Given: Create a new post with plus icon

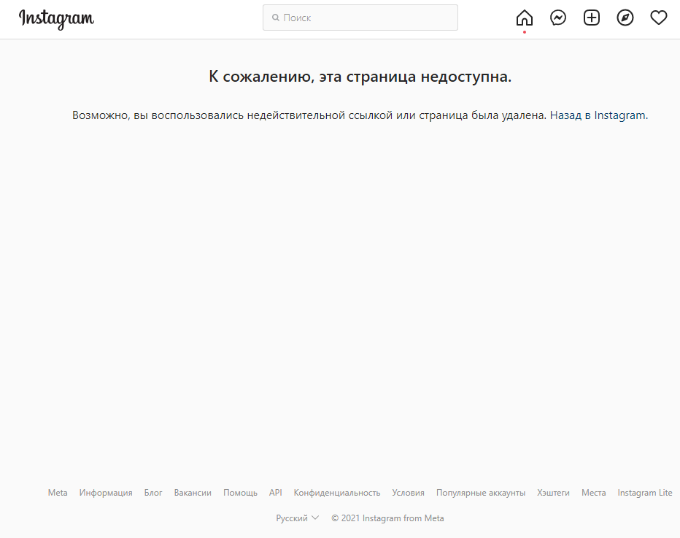Looking at the screenshot, I should [x=591, y=18].
